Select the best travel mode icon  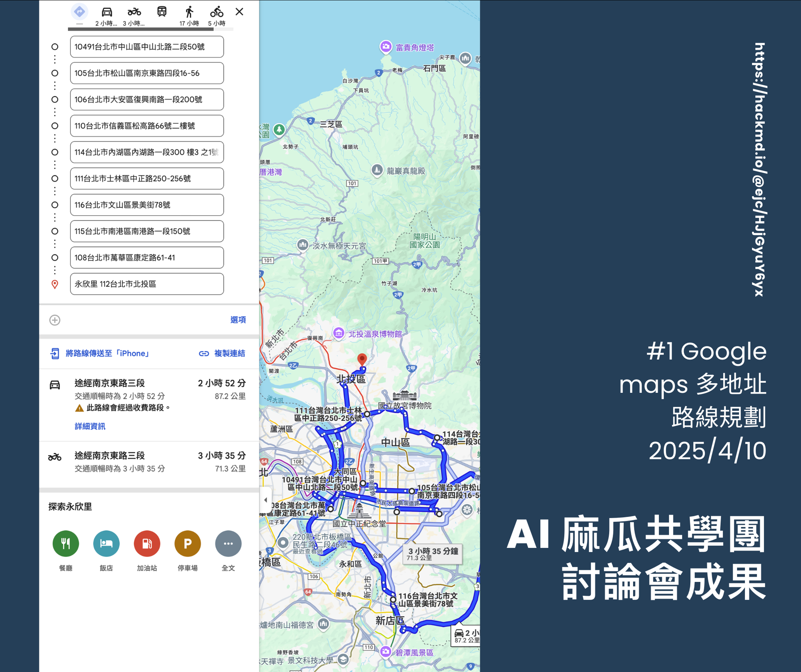pyautogui.click(x=79, y=12)
